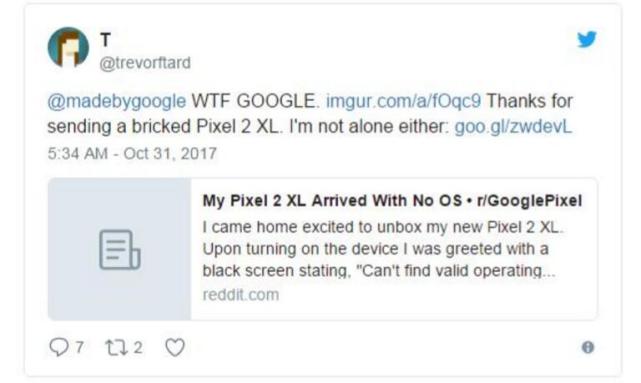Click the display name T

tap(105, 40)
